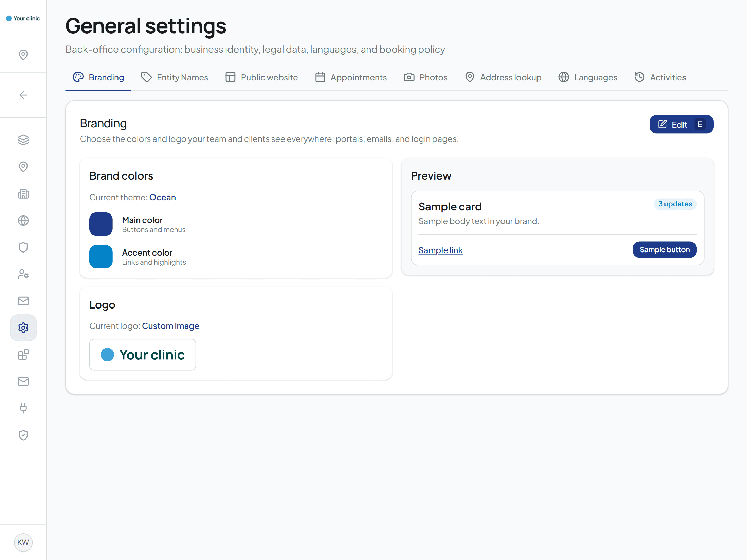Open the shield icon in sidebar
747x560 pixels.
pos(23,247)
